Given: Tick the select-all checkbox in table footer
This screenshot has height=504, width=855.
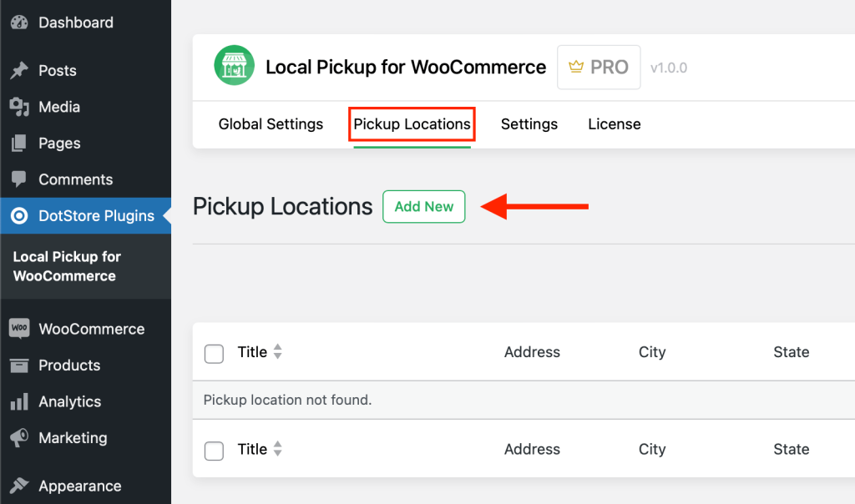Looking at the screenshot, I should point(215,451).
